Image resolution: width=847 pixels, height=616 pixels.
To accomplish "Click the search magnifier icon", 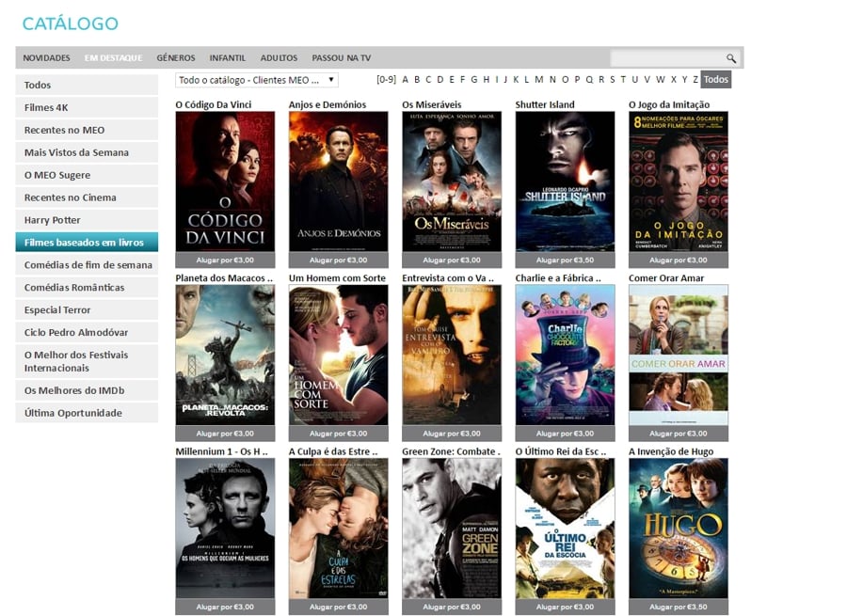I will point(731,58).
